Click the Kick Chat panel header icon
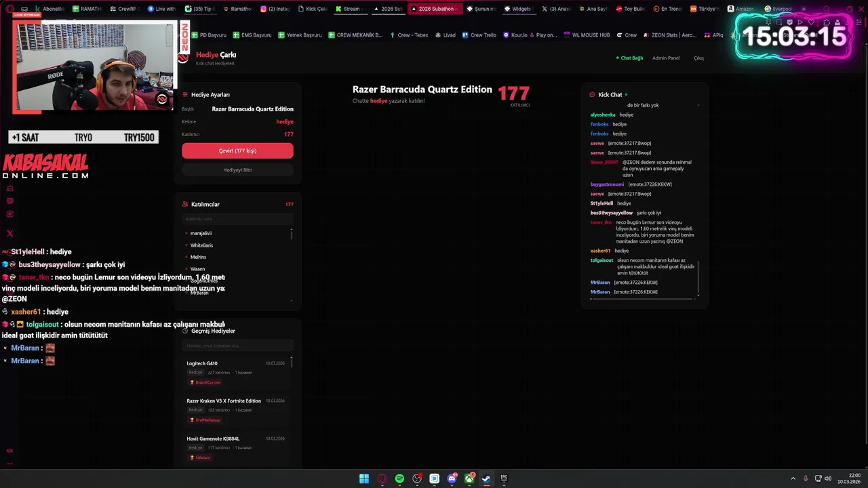 (x=593, y=95)
